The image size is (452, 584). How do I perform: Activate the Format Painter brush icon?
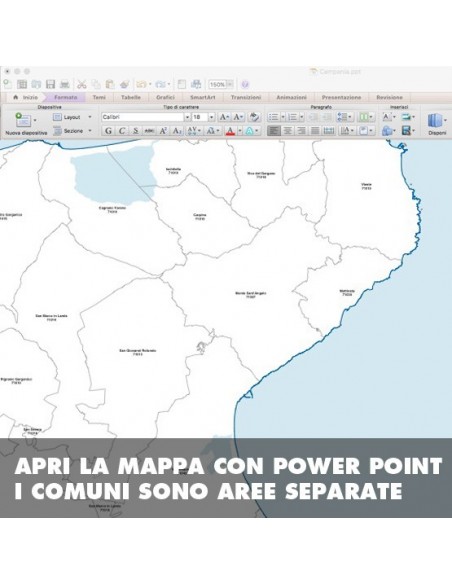(124, 84)
